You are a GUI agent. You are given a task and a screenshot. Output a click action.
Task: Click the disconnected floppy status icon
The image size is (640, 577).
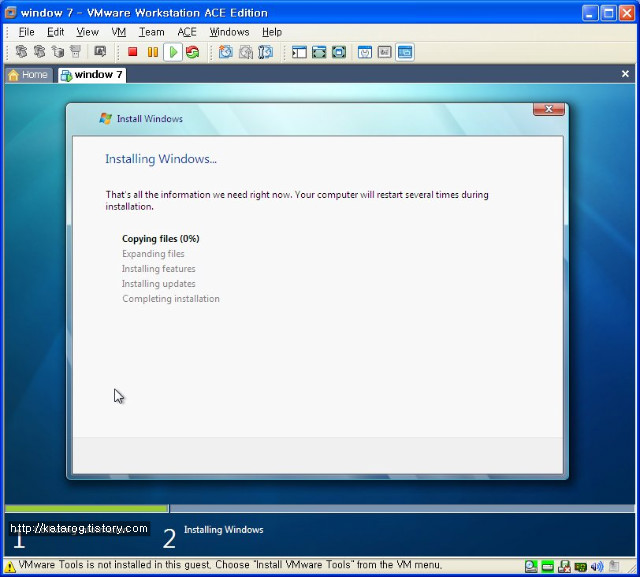pos(564,566)
